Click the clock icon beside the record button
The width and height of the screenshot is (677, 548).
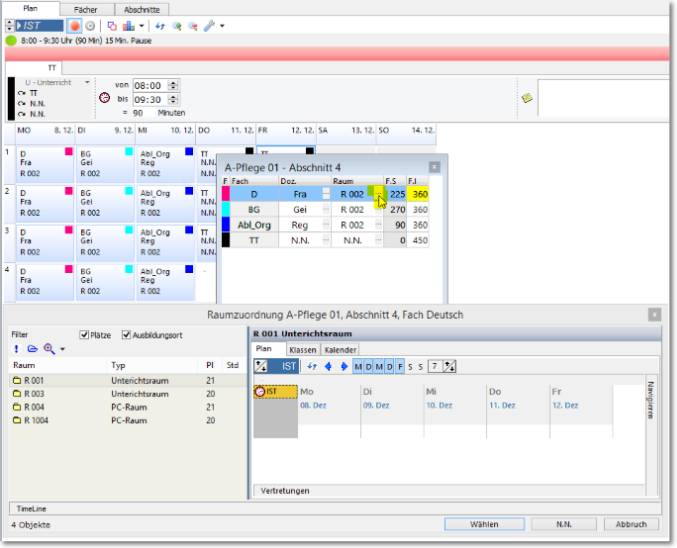91,25
